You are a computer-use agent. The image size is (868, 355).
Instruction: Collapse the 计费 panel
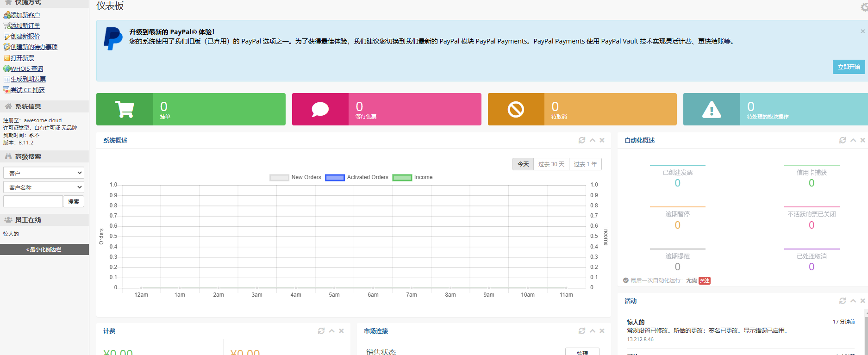(x=331, y=331)
